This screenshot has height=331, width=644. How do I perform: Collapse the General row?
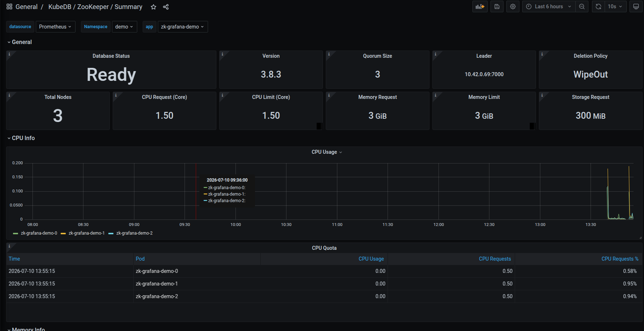(x=20, y=42)
